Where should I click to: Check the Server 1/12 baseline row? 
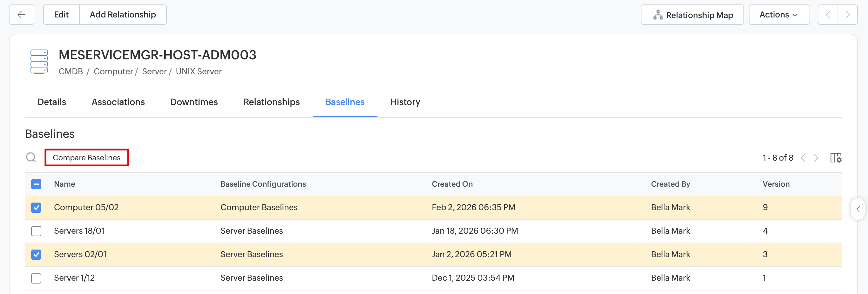click(x=37, y=278)
